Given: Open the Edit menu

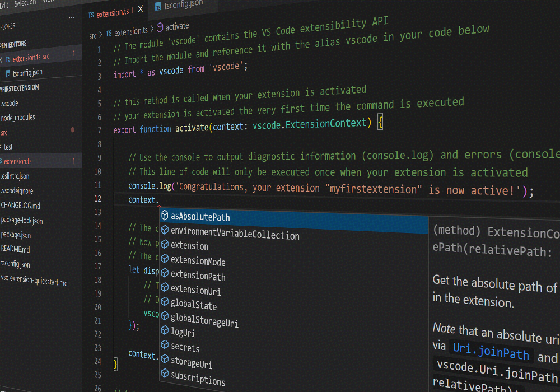Looking at the screenshot, I should [x=4, y=6].
